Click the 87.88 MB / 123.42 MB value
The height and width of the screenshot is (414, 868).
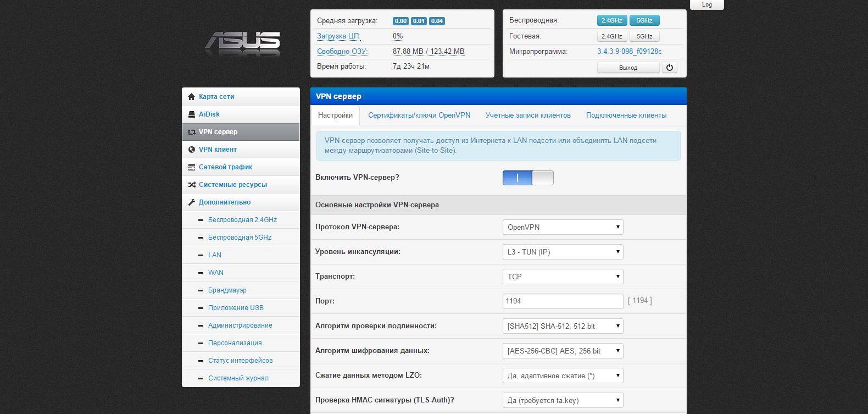(429, 52)
